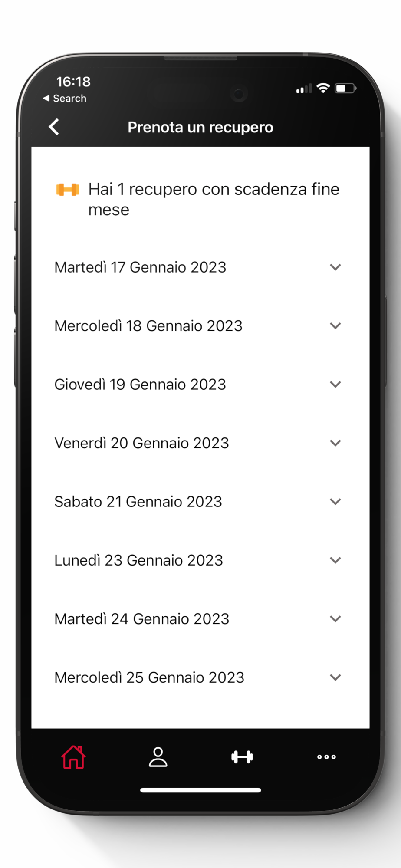The image size is (401, 868).
Task: Select Lunedì 23 Gennaio 2023 row
Action: [x=200, y=560]
